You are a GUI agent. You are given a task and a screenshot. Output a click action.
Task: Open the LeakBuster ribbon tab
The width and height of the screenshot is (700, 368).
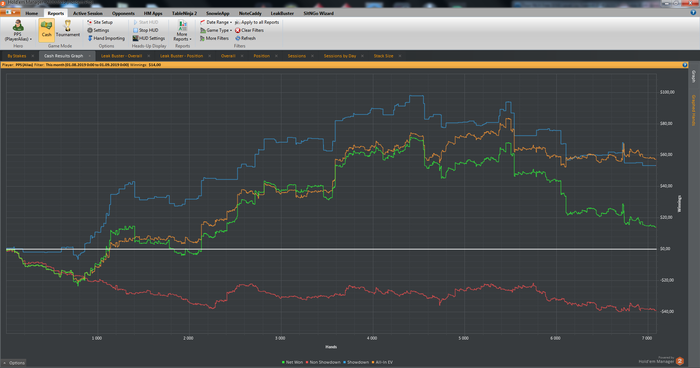[282, 13]
